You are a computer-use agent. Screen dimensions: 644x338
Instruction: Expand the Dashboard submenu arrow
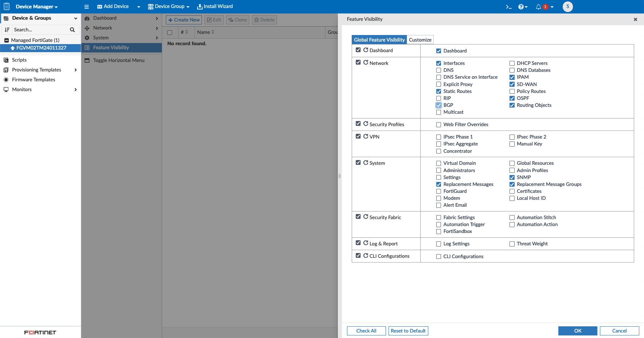pyautogui.click(x=157, y=18)
